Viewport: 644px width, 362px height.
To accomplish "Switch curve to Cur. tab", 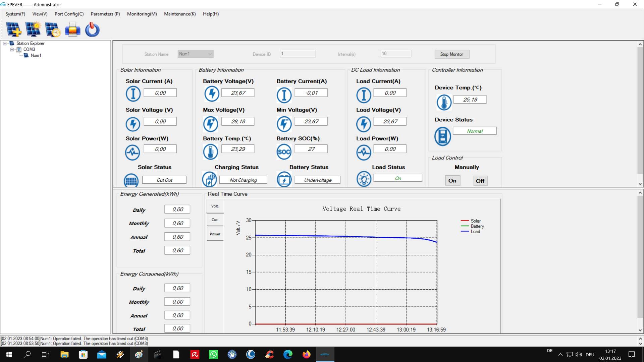I will [x=215, y=220].
